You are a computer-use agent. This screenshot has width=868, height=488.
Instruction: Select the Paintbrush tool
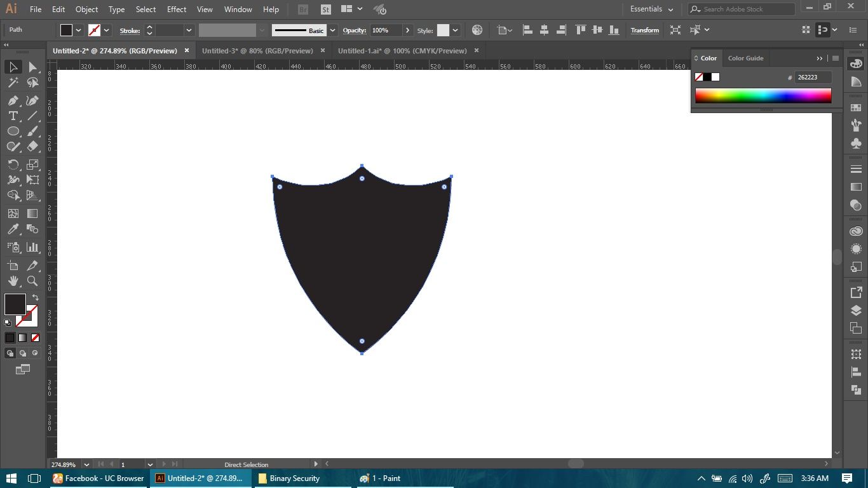(x=33, y=131)
